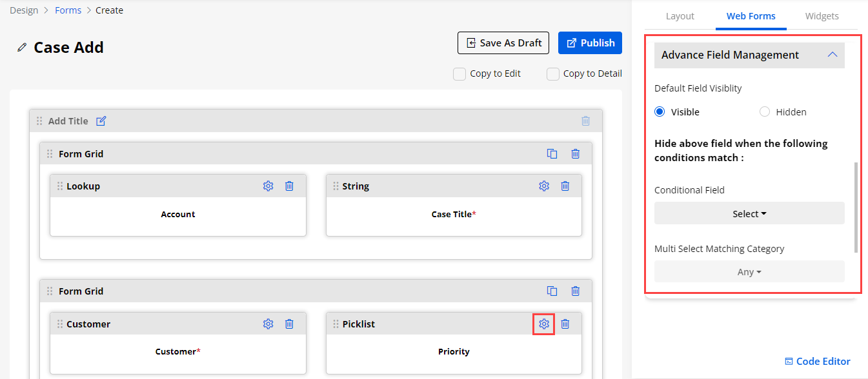Screen dimensions: 868x379
Task: Choose the Visible radio option
Action: point(660,112)
